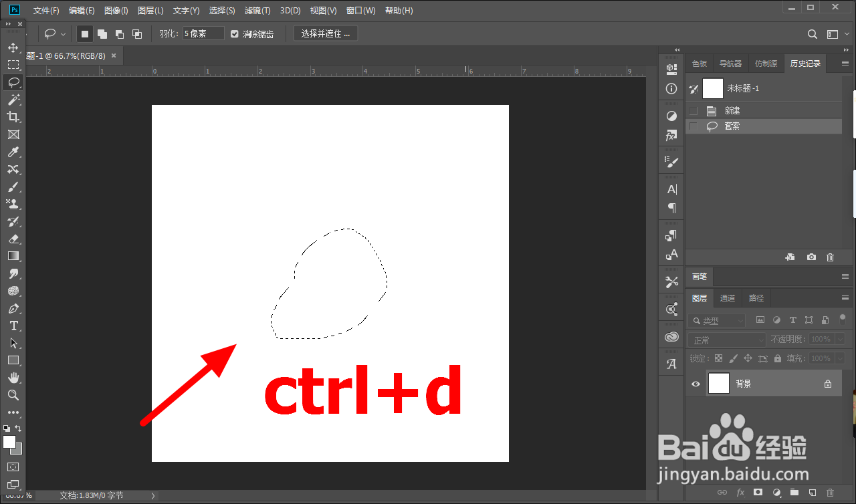
Task: Select the Frame tool
Action: coord(13,134)
